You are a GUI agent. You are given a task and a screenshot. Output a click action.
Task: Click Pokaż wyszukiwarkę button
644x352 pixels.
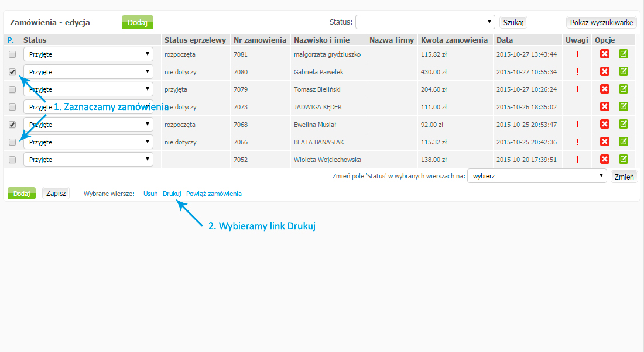tap(601, 22)
